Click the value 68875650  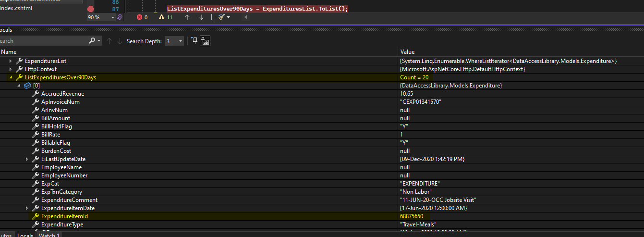[x=412, y=216]
